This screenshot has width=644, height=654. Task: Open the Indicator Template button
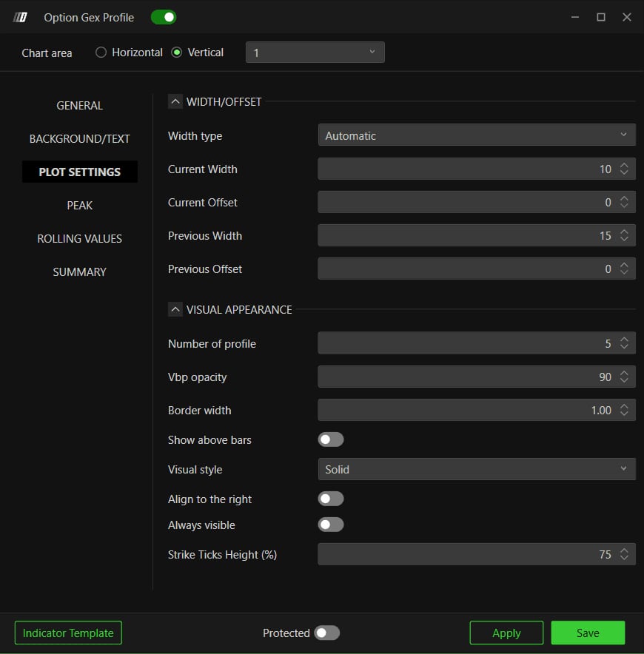point(68,633)
